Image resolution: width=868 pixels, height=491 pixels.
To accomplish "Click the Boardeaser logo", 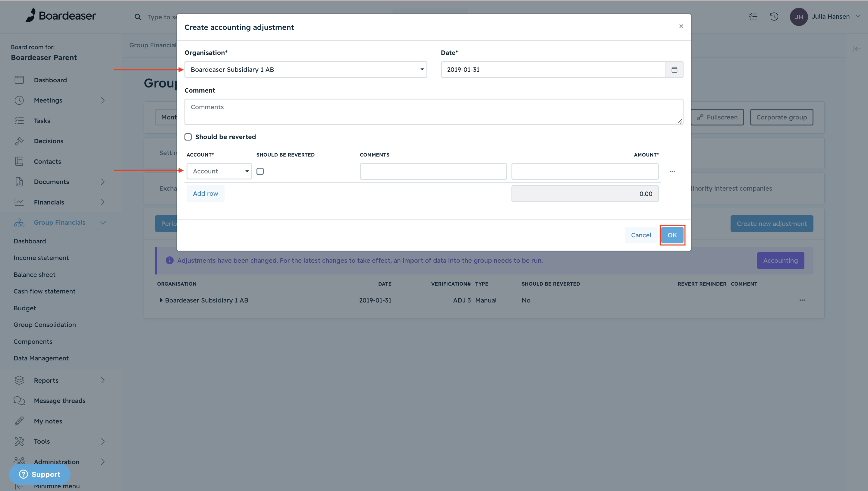I will tap(61, 15).
